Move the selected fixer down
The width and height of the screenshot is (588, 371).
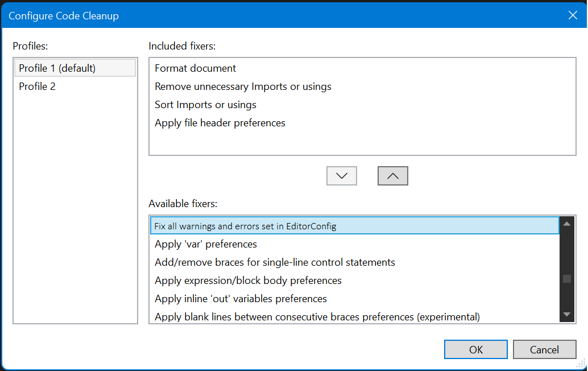tap(341, 175)
